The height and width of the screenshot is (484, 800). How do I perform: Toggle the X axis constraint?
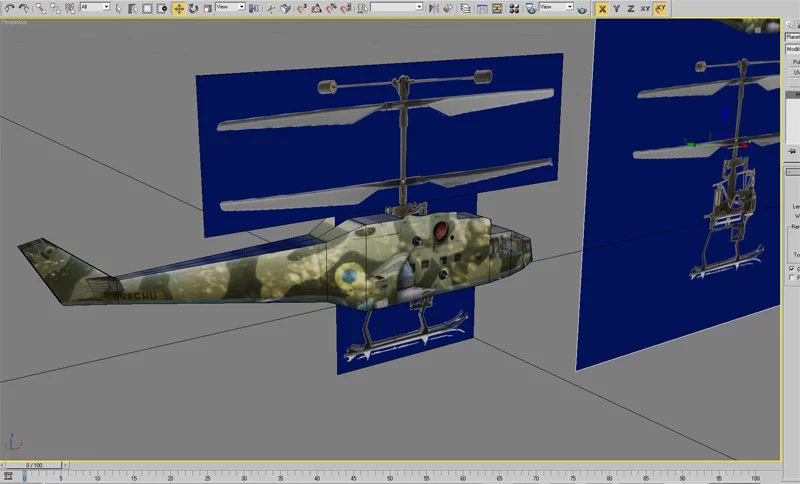point(603,8)
